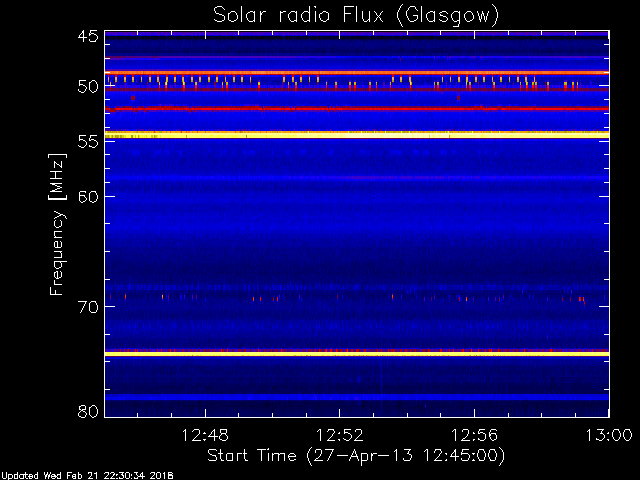This screenshot has width=640, height=480.
Task: Click the 12:52 time tick label
Action: point(340,436)
